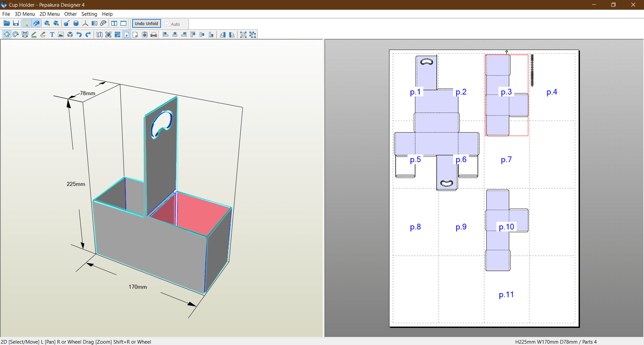Click the insert image icon
The width and height of the screenshot is (644, 345).
pos(61,35)
